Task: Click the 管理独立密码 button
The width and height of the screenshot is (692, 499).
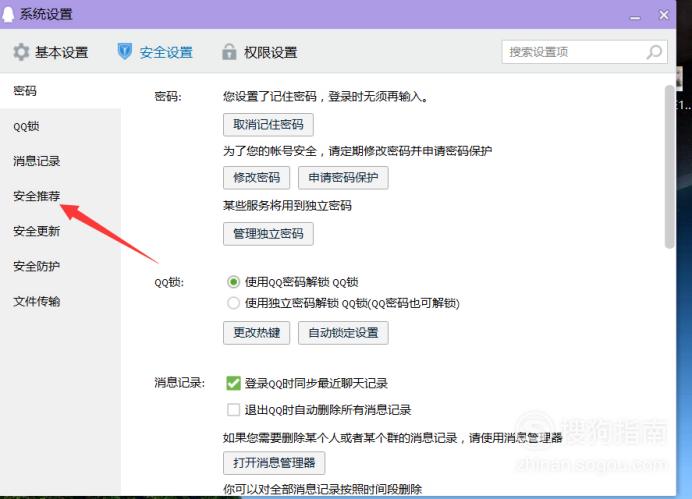Action: [268, 234]
